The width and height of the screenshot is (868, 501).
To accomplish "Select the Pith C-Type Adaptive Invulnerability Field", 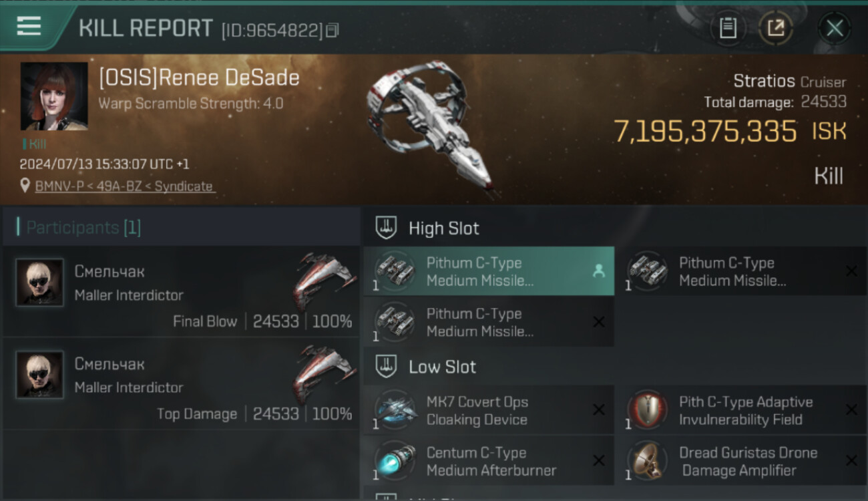I will pos(741,410).
